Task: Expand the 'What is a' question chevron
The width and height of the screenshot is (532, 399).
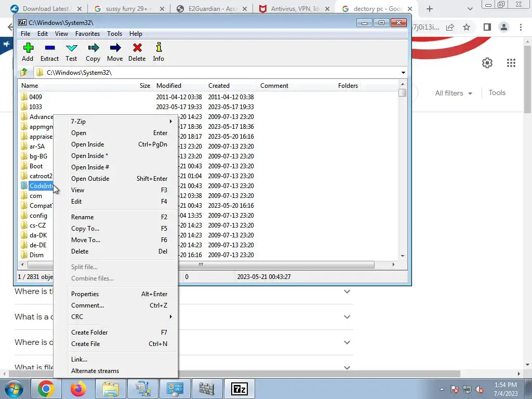Action: point(347,317)
